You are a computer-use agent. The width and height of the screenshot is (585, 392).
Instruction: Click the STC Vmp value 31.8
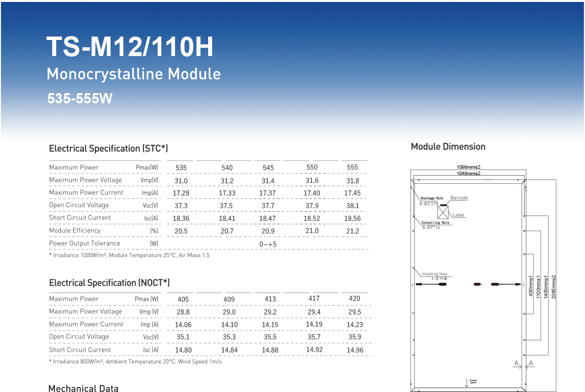pyautogui.click(x=352, y=181)
